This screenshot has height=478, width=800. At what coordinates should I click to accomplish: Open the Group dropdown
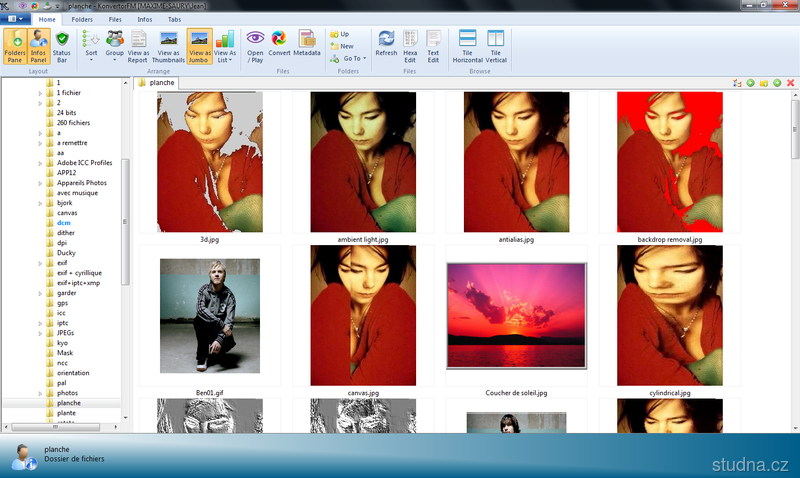point(115,45)
